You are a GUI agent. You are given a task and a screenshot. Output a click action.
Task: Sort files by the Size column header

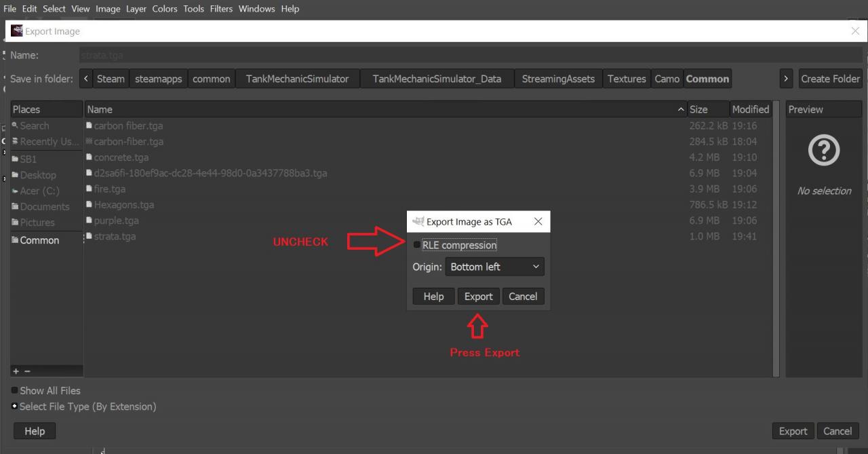coord(698,109)
